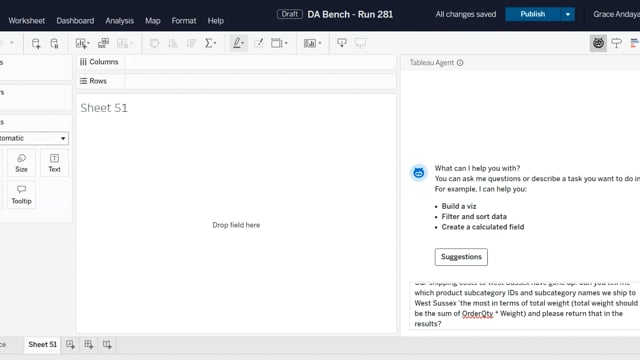This screenshot has height=360, width=640.
Task: Open the Publish dropdown arrow
Action: coord(567,14)
